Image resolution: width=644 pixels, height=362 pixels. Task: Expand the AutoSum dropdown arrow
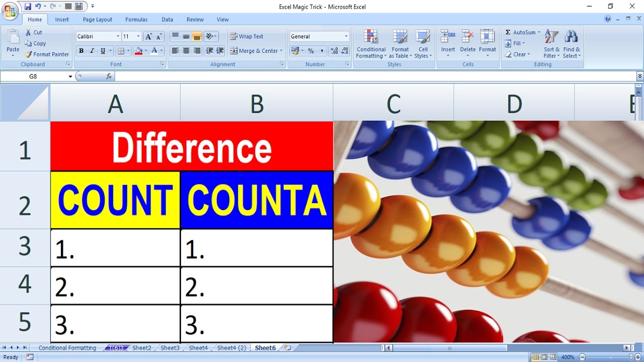click(539, 32)
